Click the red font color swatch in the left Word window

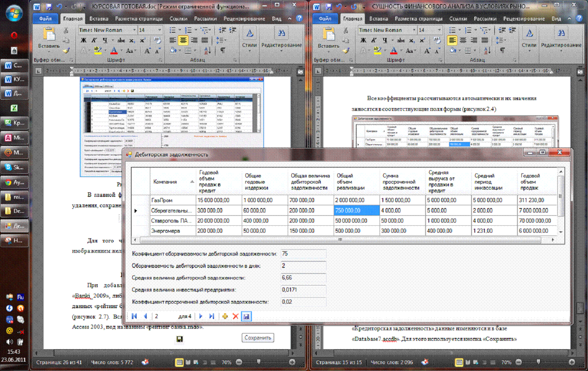click(114, 51)
